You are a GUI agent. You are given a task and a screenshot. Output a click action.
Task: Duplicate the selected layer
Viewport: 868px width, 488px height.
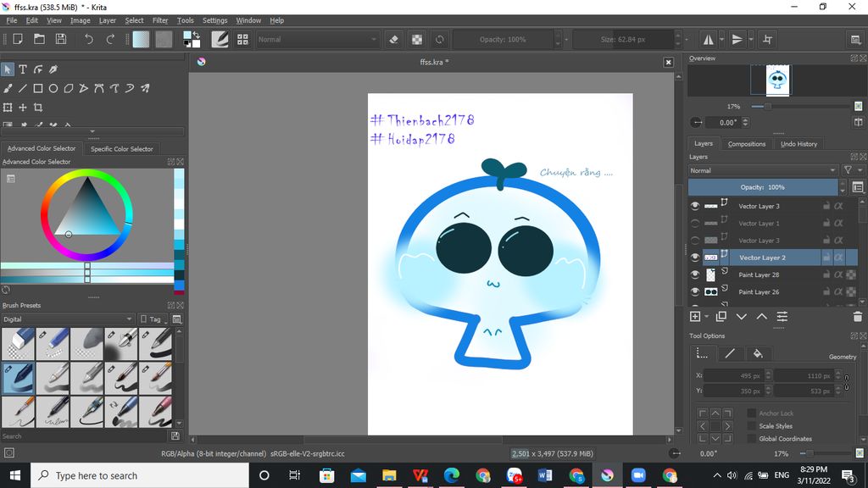(721, 317)
